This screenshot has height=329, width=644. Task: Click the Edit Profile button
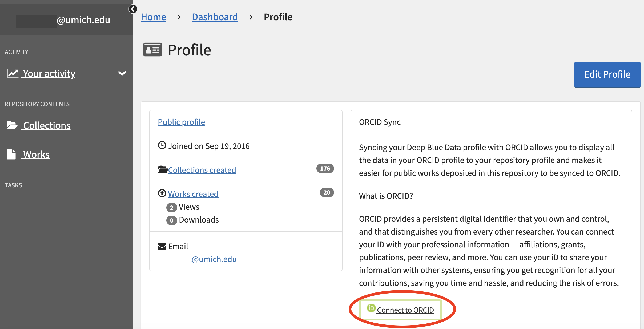[607, 74]
